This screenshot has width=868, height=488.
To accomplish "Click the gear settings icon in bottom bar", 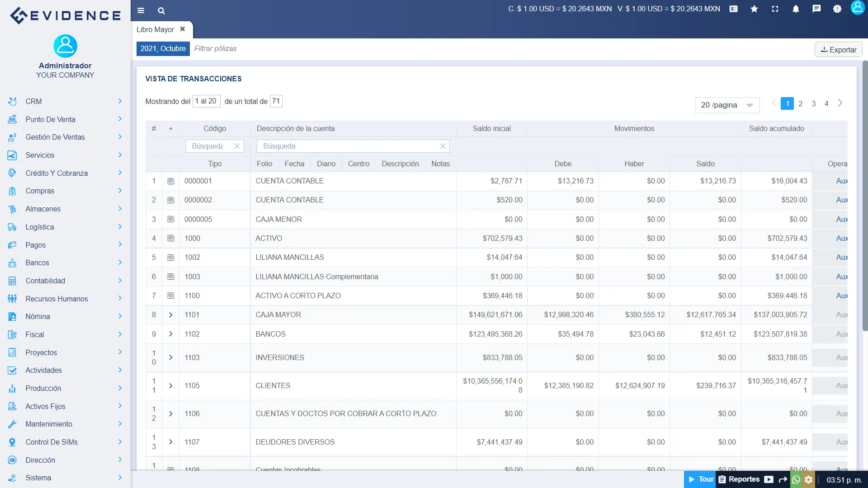I will pos(809,479).
